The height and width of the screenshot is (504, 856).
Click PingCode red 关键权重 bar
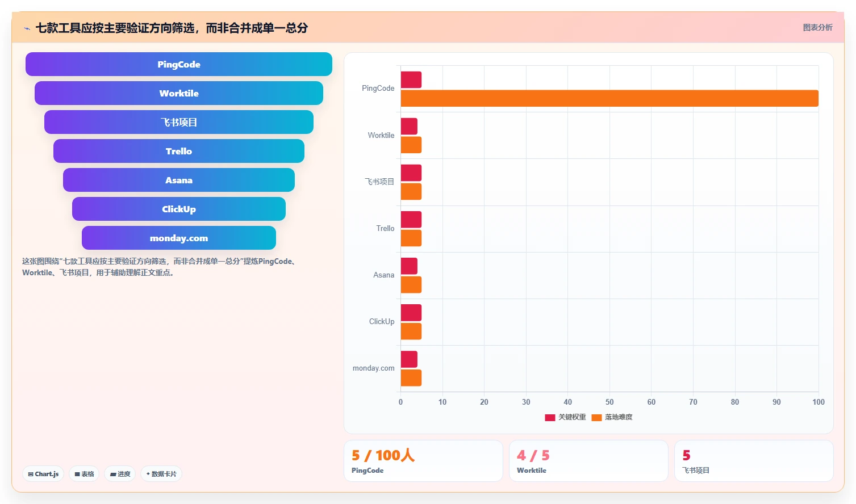pos(411,79)
